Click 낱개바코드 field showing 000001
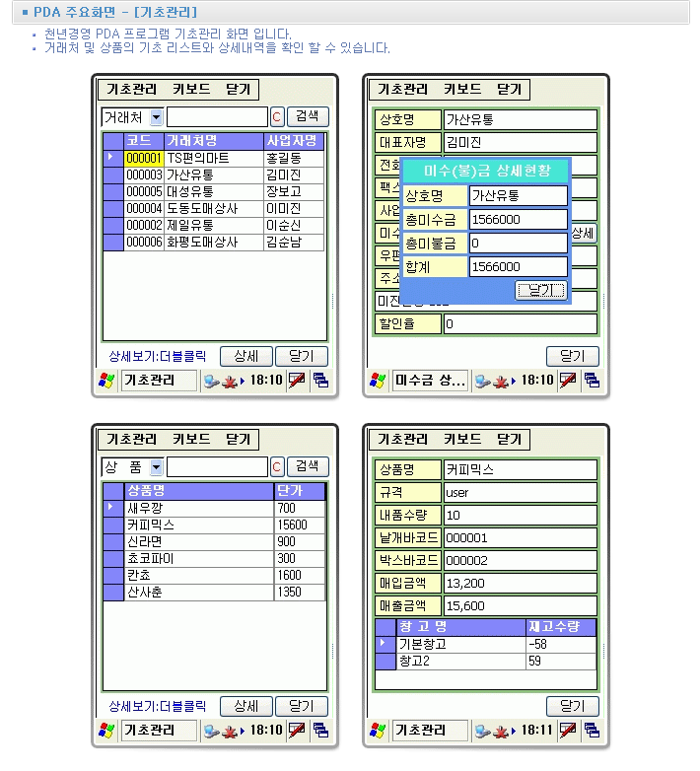This screenshot has height=771, width=700. [521, 538]
